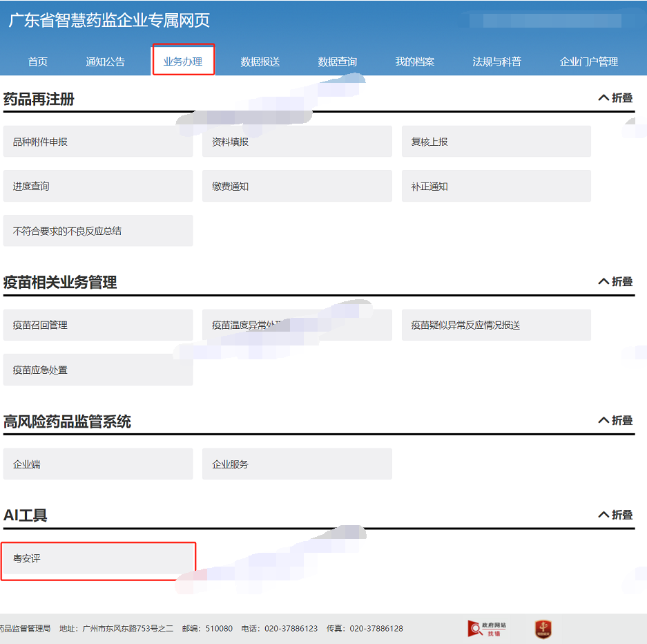Open the 粤安评 AI tool
Viewport: 647px width, 644px height.
[x=98, y=558]
